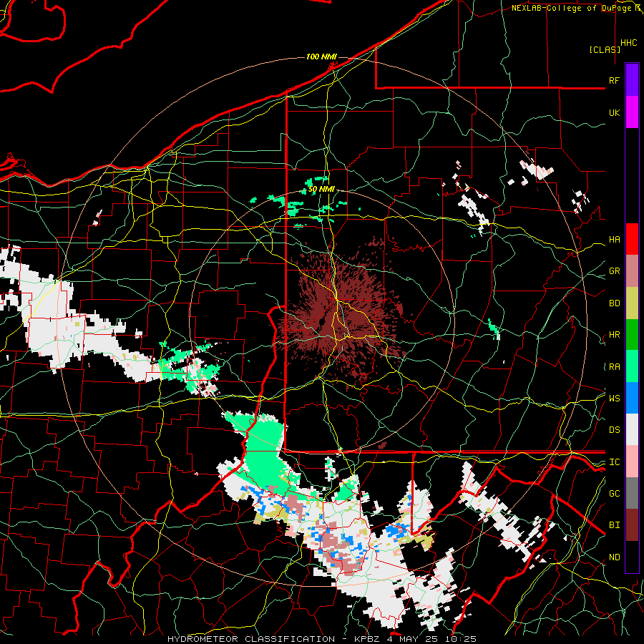Select the white DS legend swatch
Screen dimensions: 644x644
[632, 429]
